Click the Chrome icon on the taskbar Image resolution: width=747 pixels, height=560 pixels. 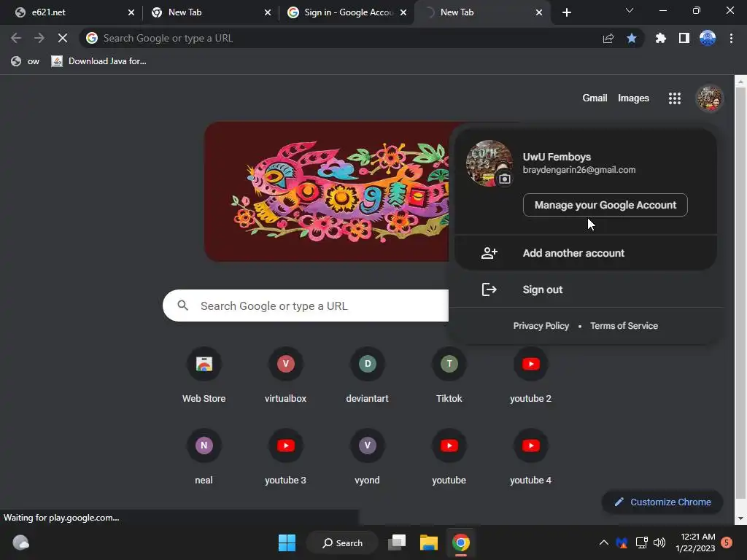pyautogui.click(x=461, y=542)
